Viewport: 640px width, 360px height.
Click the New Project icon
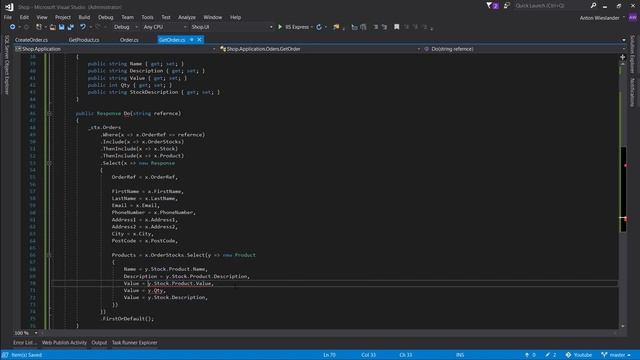coord(39,27)
